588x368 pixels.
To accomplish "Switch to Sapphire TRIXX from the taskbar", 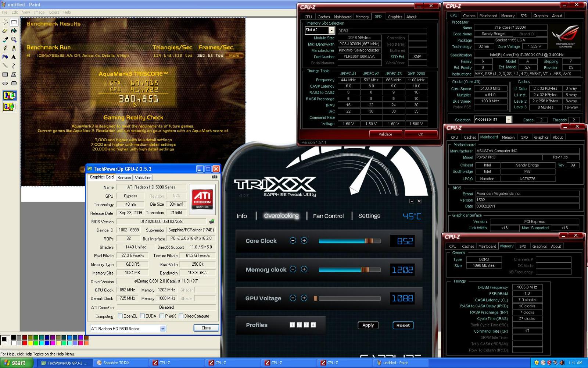I will (120, 363).
